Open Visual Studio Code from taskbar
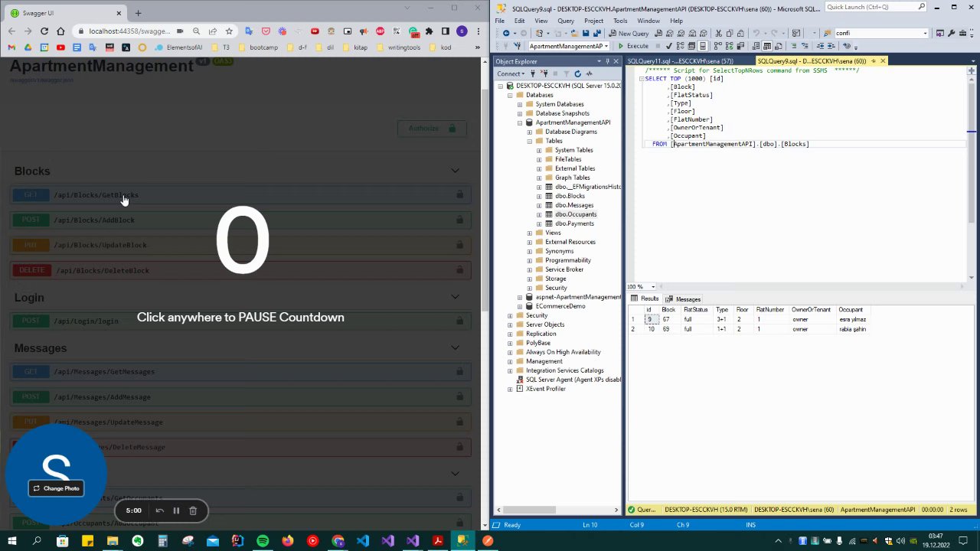The width and height of the screenshot is (980, 551). point(362,541)
